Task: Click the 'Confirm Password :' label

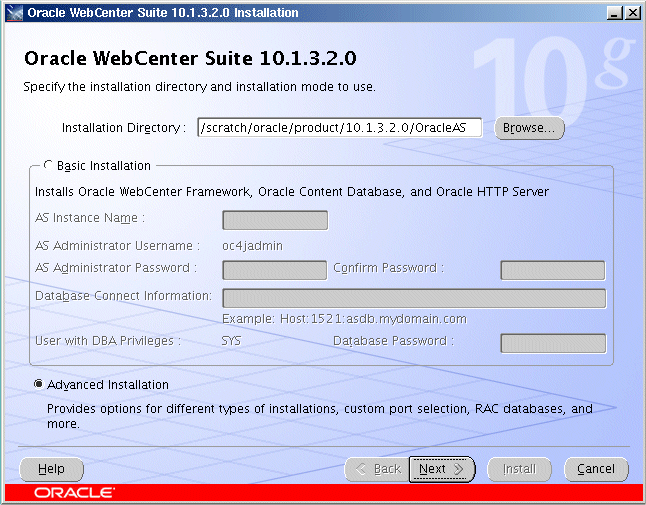Action: pos(389,268)
